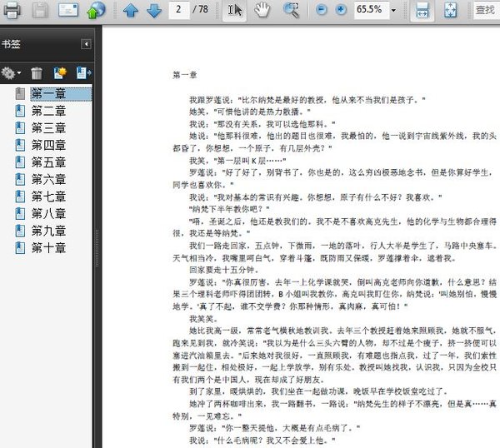This screenshot has height=448, width=500.
Task: Click the Email envelope icon
Action: click(x=68, y=10)
